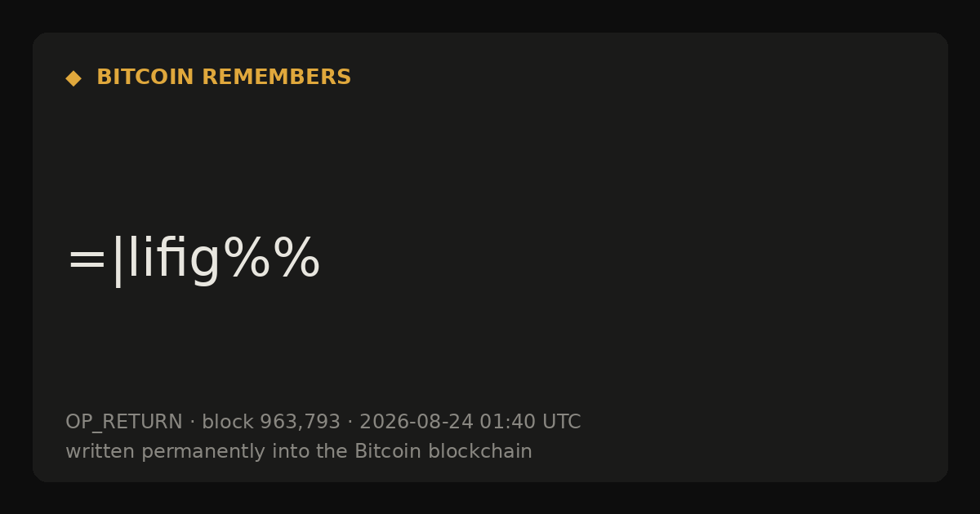The width and height of the screenshot is (980, 514).
Task: Click the word blockchain in the caption
Action: [x=480, y=451]
